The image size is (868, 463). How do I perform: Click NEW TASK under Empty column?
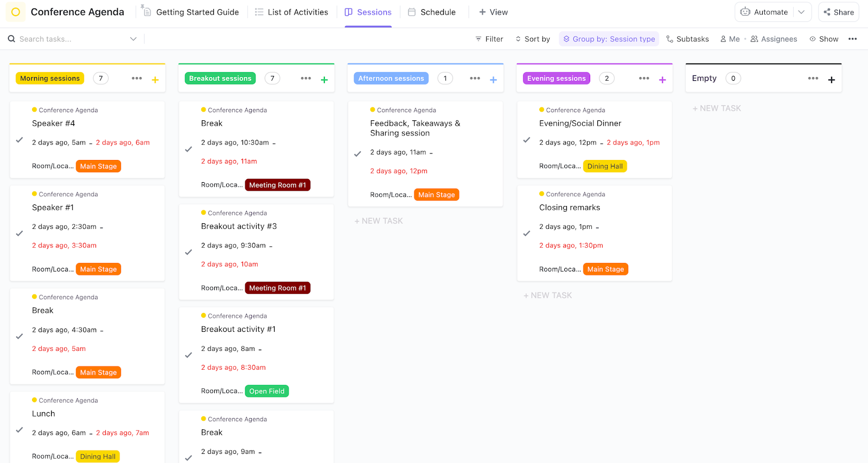[x=717, y=108]
